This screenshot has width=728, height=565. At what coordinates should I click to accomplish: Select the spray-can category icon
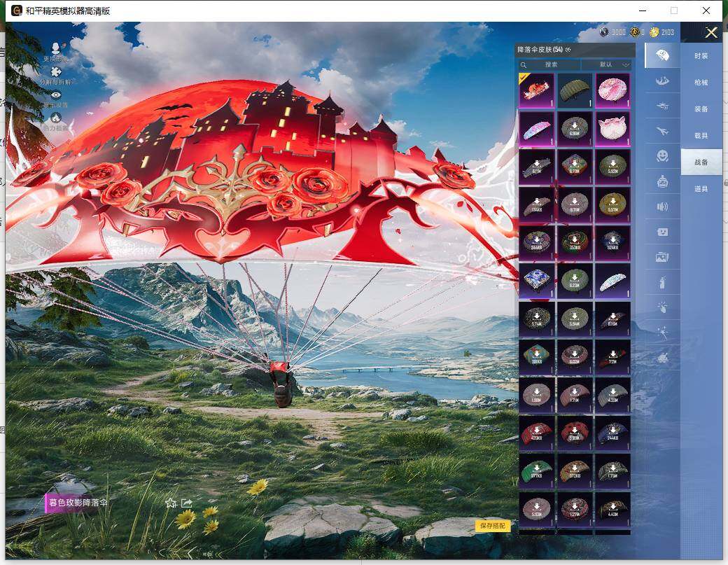(x=662, y=282)
